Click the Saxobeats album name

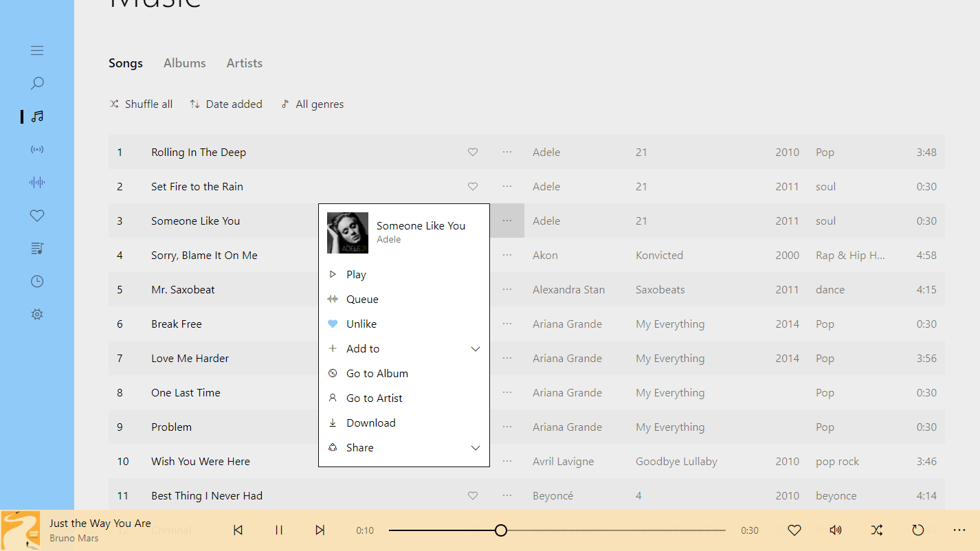point(660,289)
